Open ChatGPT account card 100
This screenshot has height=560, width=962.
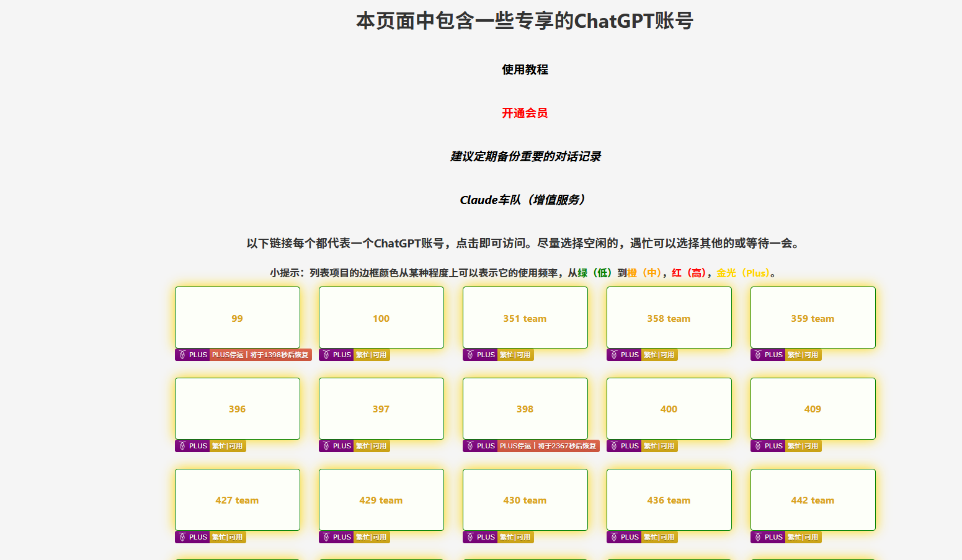pos(381,318)
